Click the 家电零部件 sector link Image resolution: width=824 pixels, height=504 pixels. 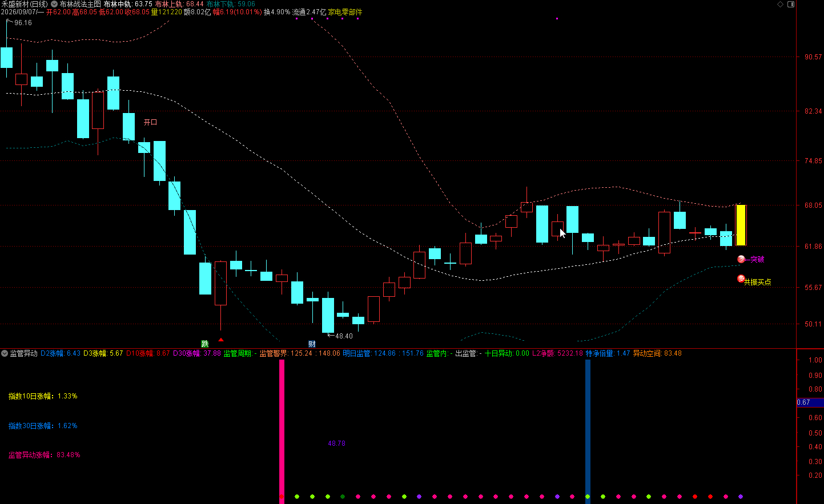click(345, 12)
